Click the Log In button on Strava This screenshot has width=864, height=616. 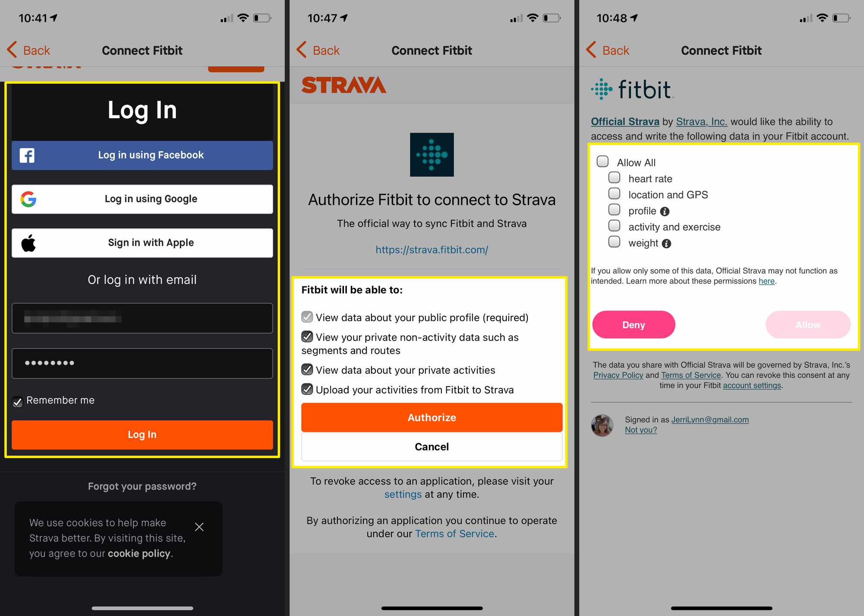tap(142, 434)
